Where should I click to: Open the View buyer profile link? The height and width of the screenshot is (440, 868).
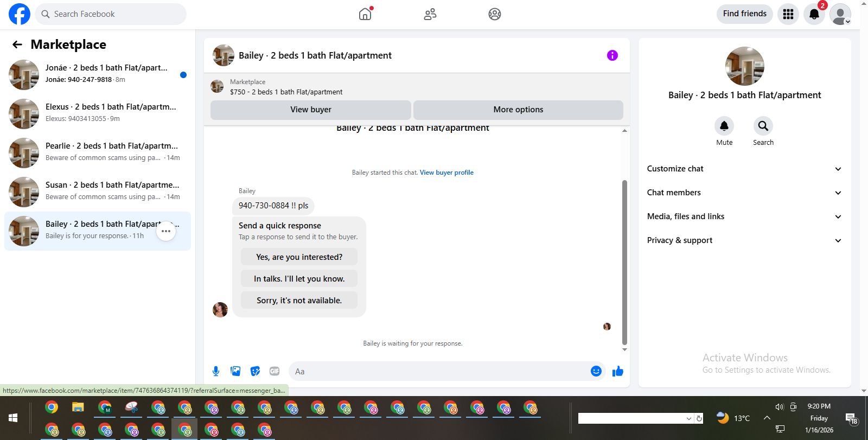coord(446,173)
